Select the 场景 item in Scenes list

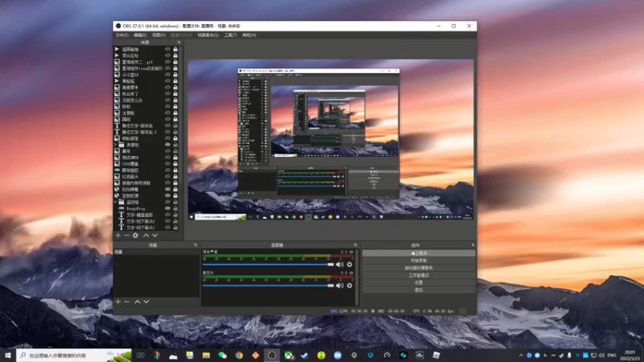(x=156, y=252)
